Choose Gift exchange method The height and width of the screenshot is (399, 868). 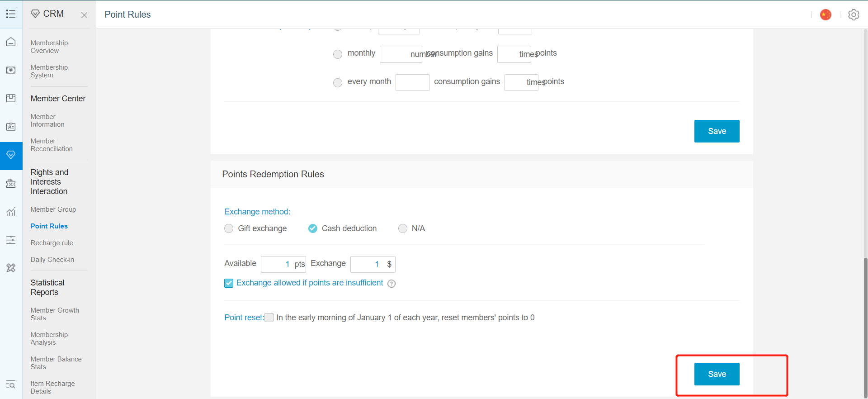click(229, 228)
